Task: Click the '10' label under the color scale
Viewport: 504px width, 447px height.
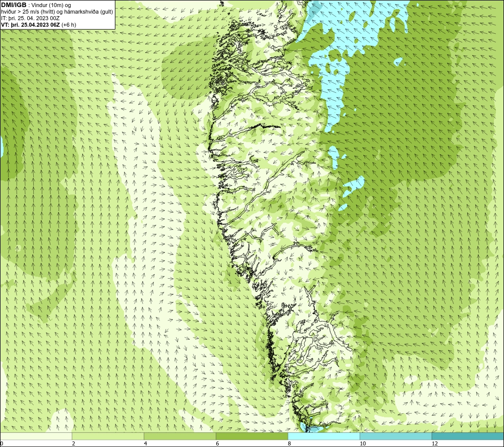Action: point(362,444)
